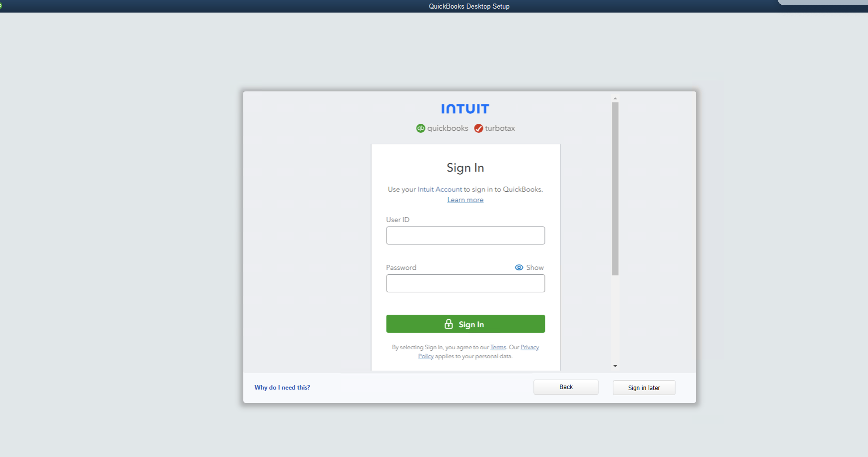Click the scrollbar up arrow
Viewport: 868px width, 457px height.
click(x=615, y=99)
